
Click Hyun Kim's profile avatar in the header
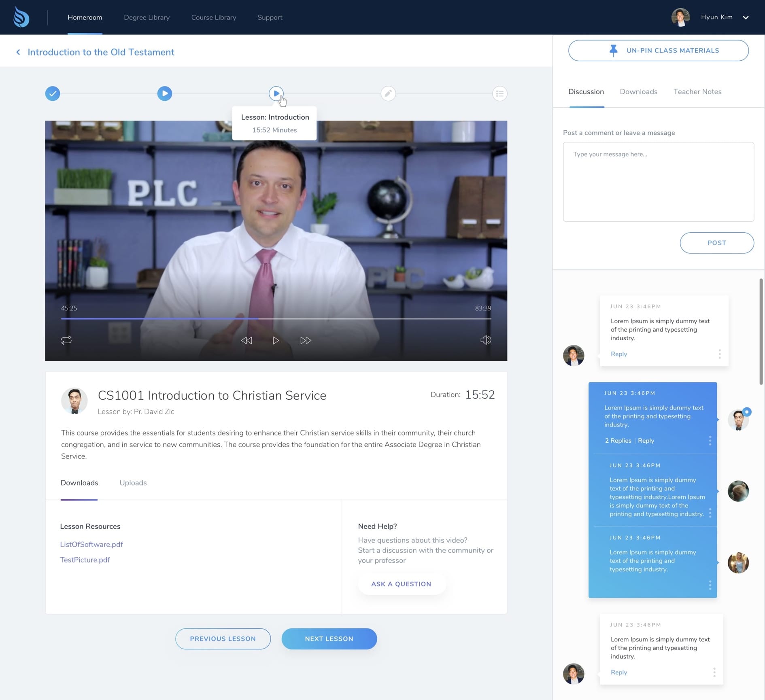coord(680,17)
